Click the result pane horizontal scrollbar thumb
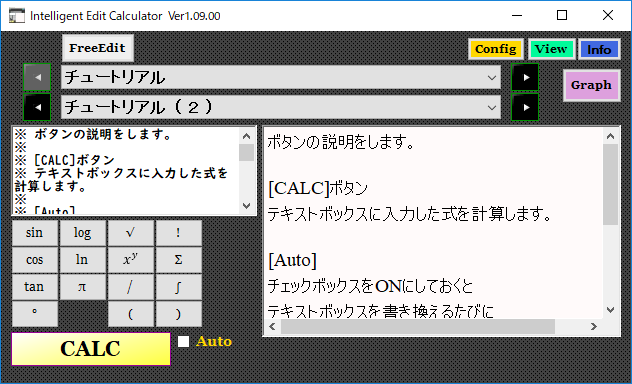This screenshot has width=632, height=384. click(418, 326)
